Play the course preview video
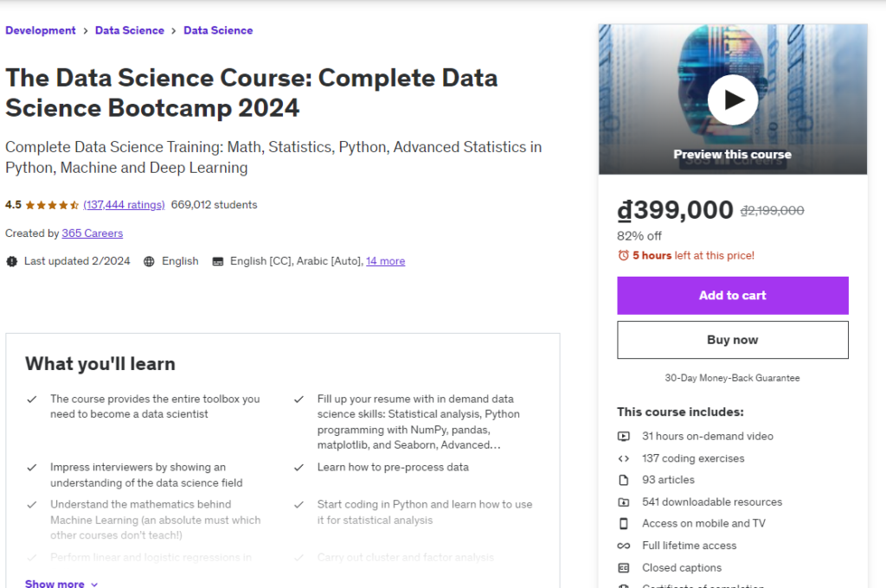Image resolution: width=886 pixels, height=588 pixels. [x=732, y=99]
